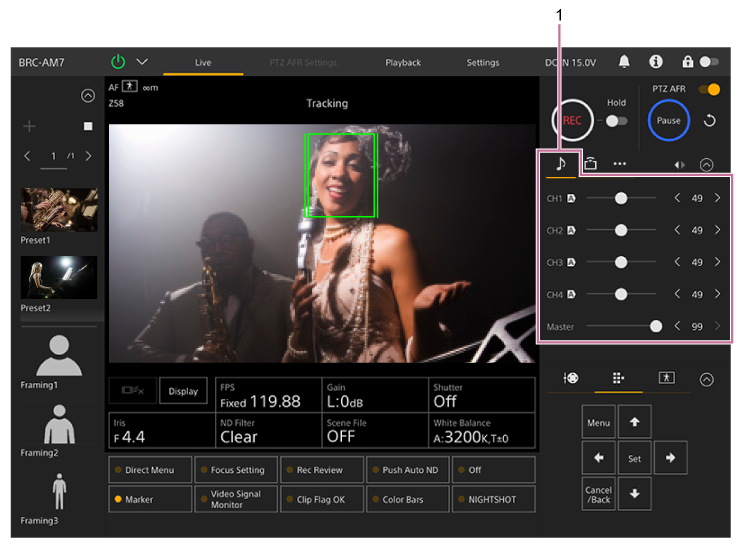Click the Color Bars button
740x550 pixels.
pyautogui.click(x=408, y=499)
